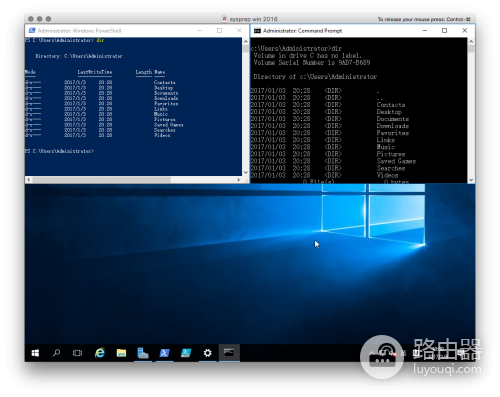This screenshot has width=500, height=397.
Task: Click 'LastWriteTime' header in PowerShell
Action: (95, 72)
